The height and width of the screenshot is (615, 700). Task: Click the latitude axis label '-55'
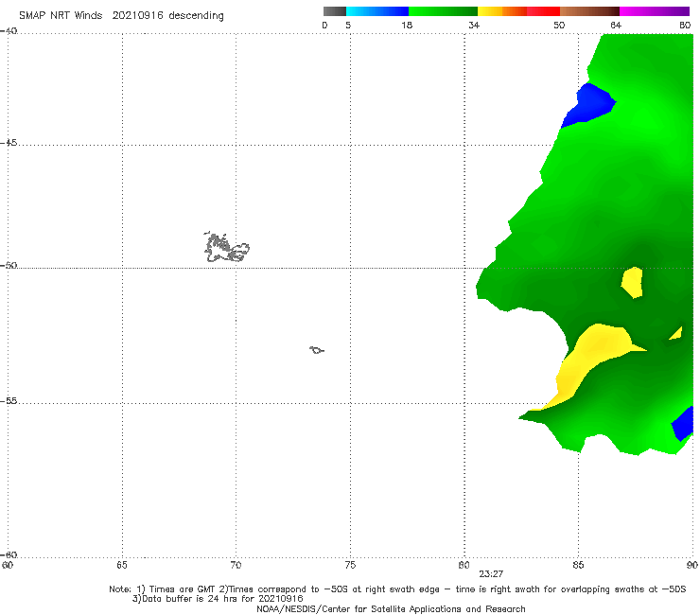click(9, 401)
